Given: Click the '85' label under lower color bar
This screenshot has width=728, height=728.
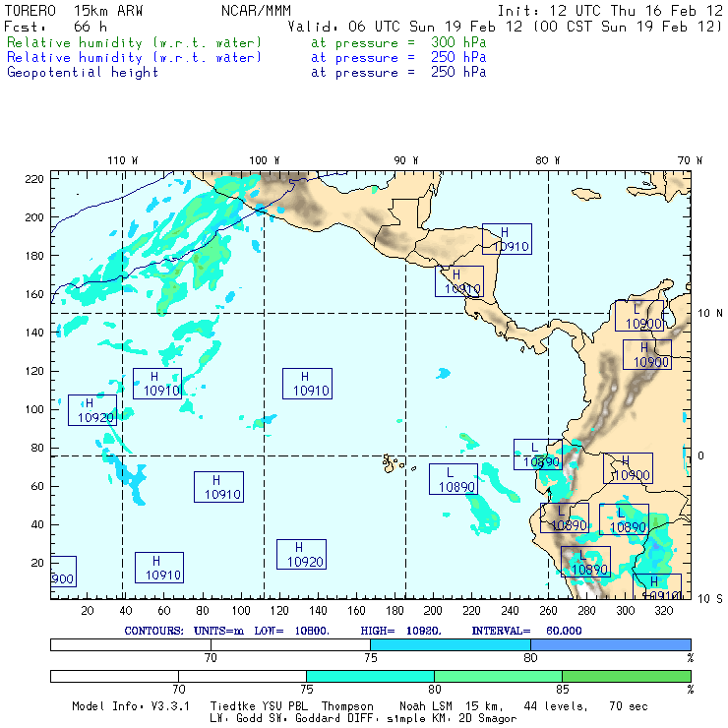Looking at the screenshot, I should click(x=563, y=690).
